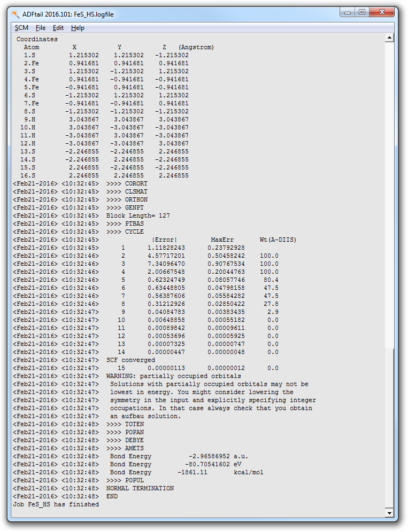This screenshot has width=408, height=532.
Task: Open the SCM menu
Action: pyautogui.click(x=21, y=28)
